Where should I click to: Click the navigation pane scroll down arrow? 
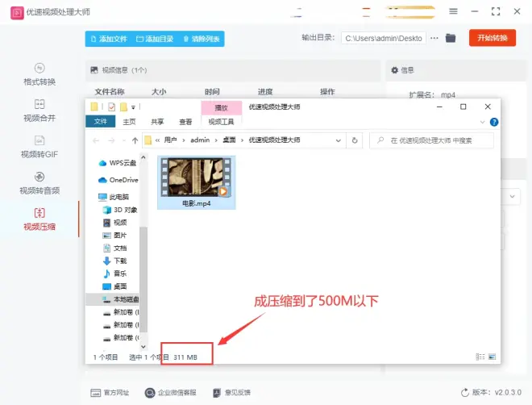tap(143, 347)
